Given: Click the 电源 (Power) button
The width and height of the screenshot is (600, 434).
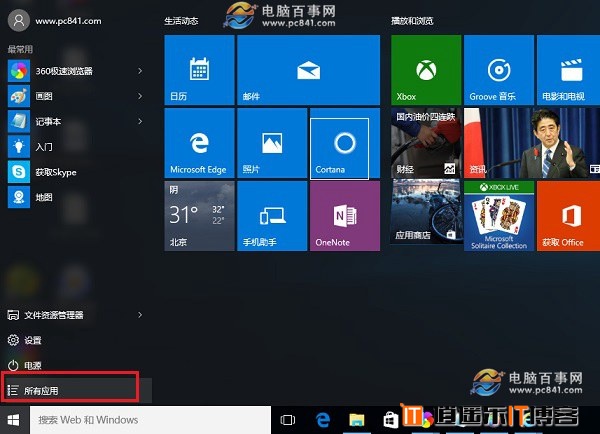Looking at the screenshot, I should click(33, 365).
